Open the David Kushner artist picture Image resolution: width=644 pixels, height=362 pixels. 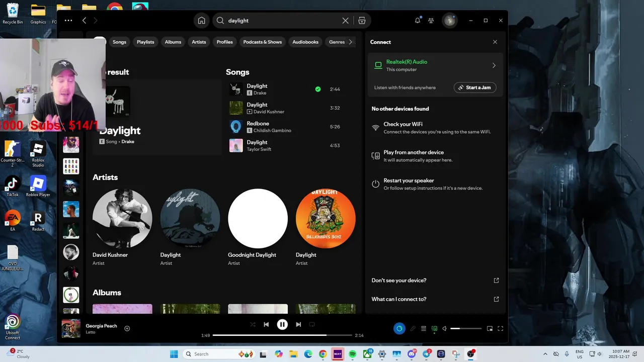(122, 218)
